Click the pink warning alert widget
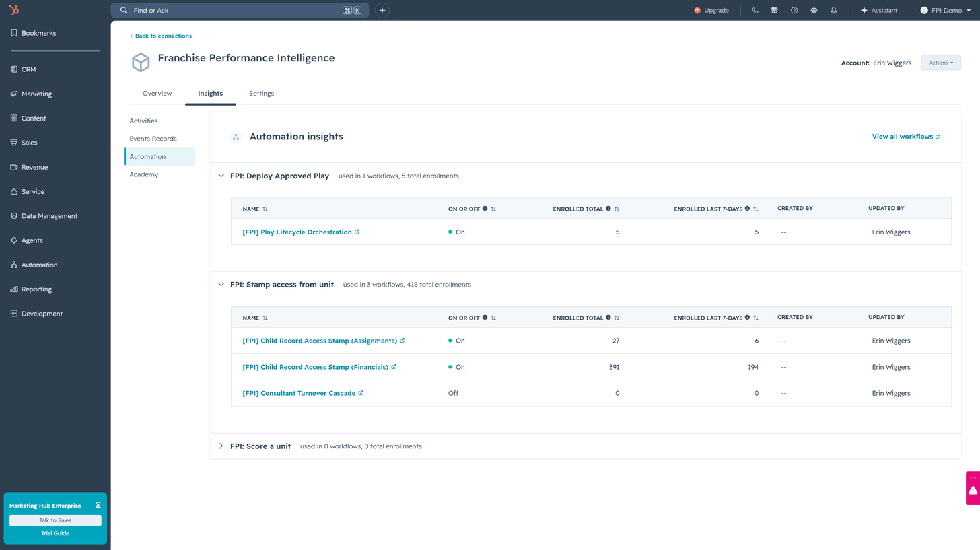The height and width of the screenshot is (550, 980). 973,491
